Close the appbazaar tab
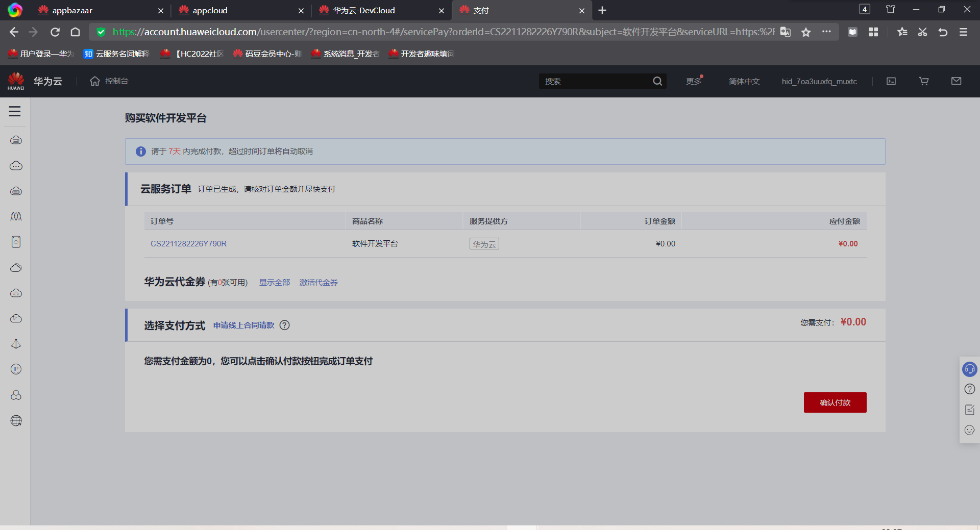The height and width of the screenshot is (530, 980). (161, 11)
